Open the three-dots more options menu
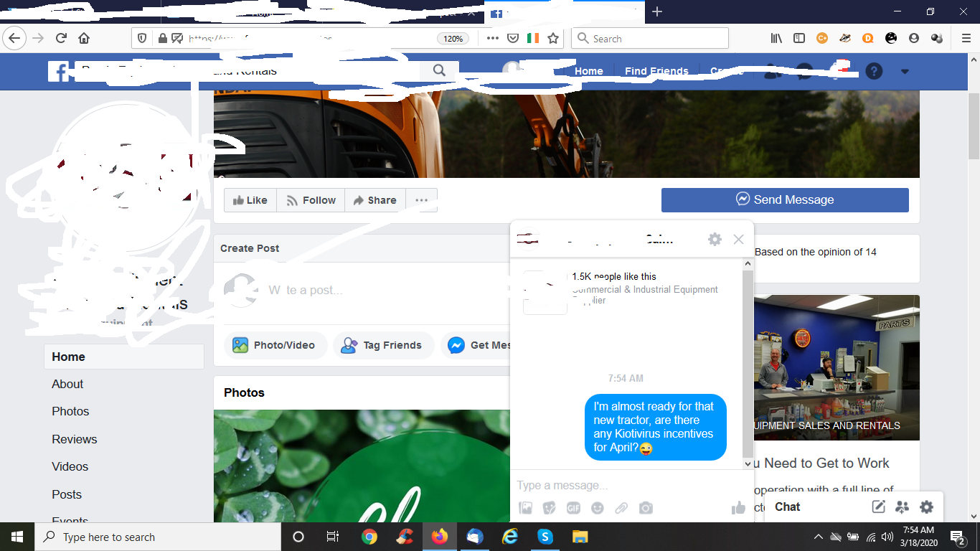The image size is (980, 551). pyautogui.click(x=421, y=200)
